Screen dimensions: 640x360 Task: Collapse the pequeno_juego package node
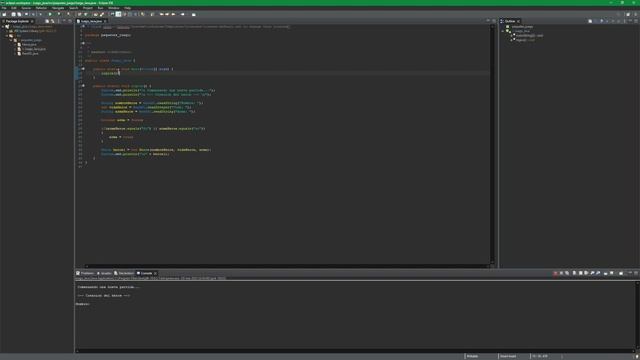pos(11,40)
